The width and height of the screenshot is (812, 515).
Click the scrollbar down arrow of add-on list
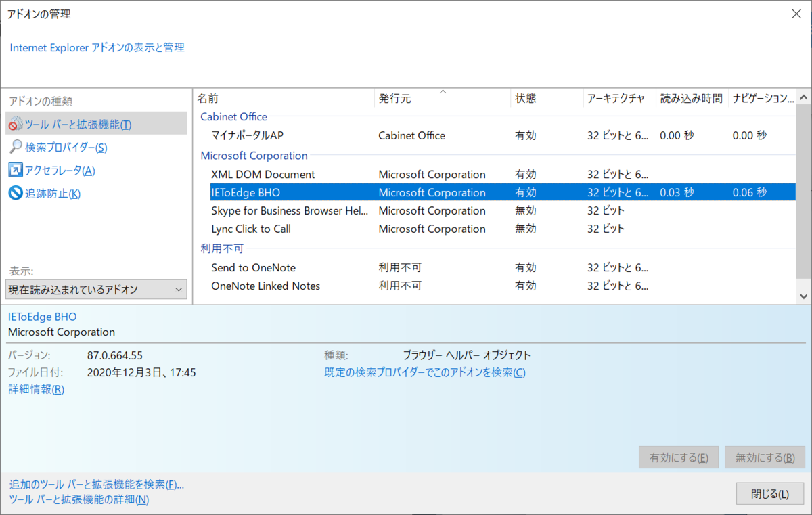(804, 296)
